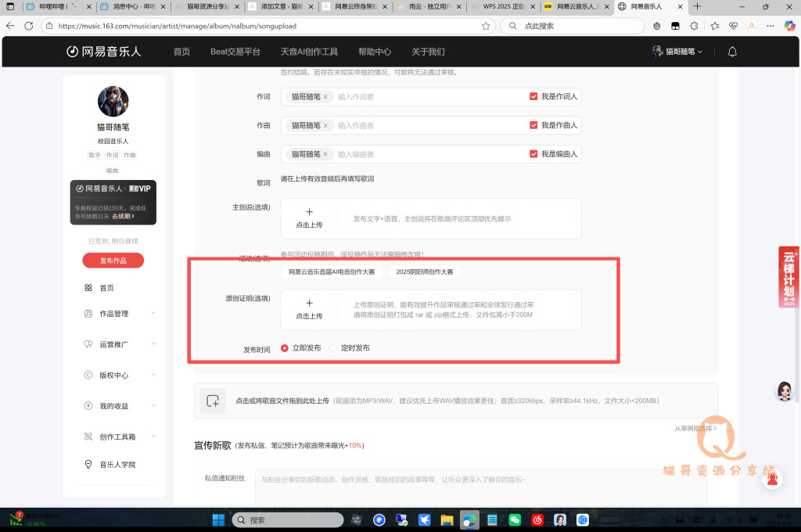Viewport: 801px width, 532px height.
Task: Open File Explorer from the taskbar
Action: (447, 519)
